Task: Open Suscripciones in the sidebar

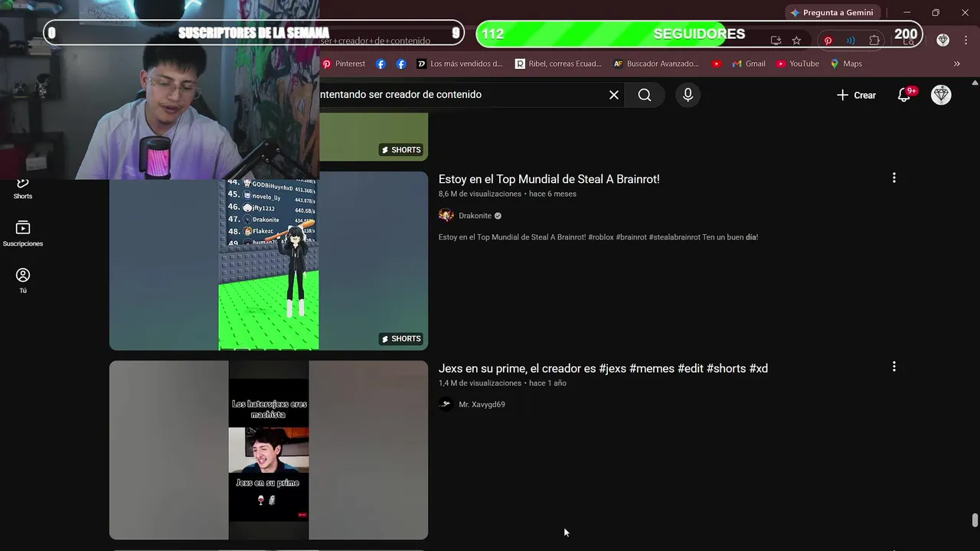Action: coord(23,233)
